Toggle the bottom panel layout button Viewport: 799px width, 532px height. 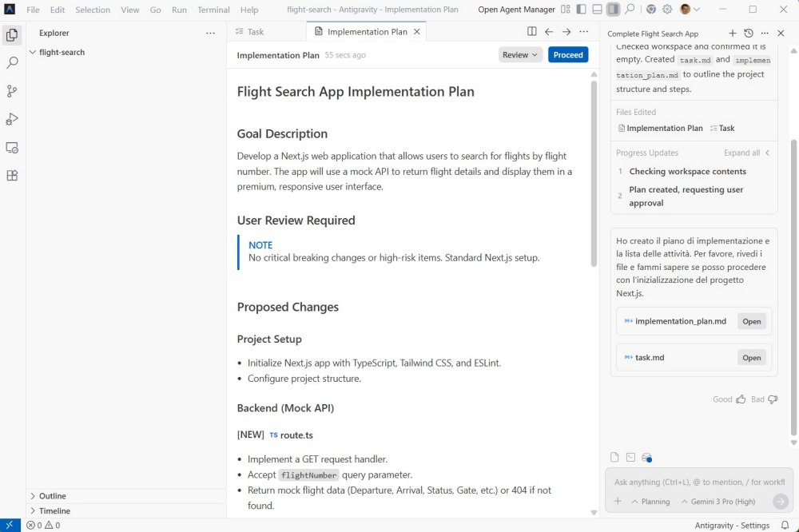596,10
